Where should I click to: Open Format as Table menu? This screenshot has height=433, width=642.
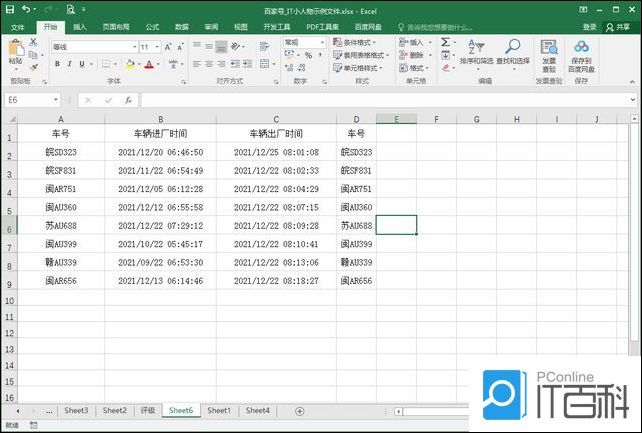(361, 55)
